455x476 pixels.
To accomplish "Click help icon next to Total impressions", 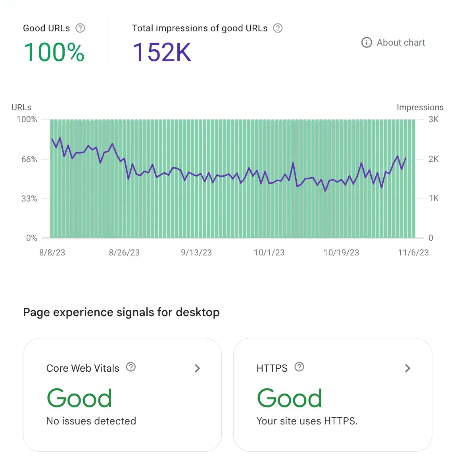I will [x=278, y=28].
